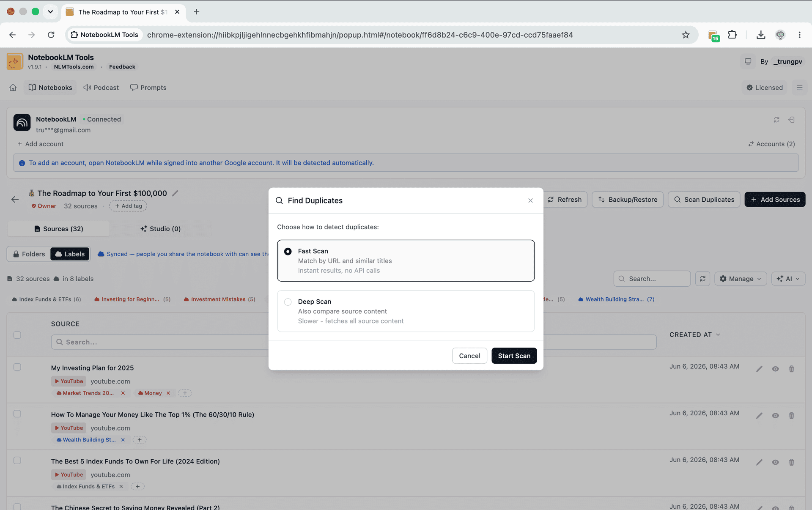Preview the Best 5 Index Funds source
Viewport: 812px width, 510px height.
coord(775,462)
